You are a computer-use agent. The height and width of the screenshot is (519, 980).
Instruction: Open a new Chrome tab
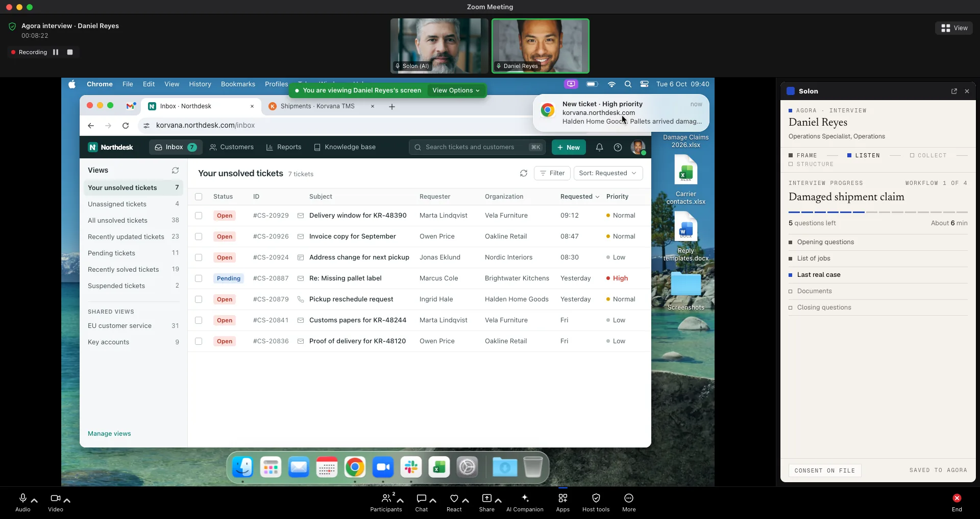[x=392, y=106]
